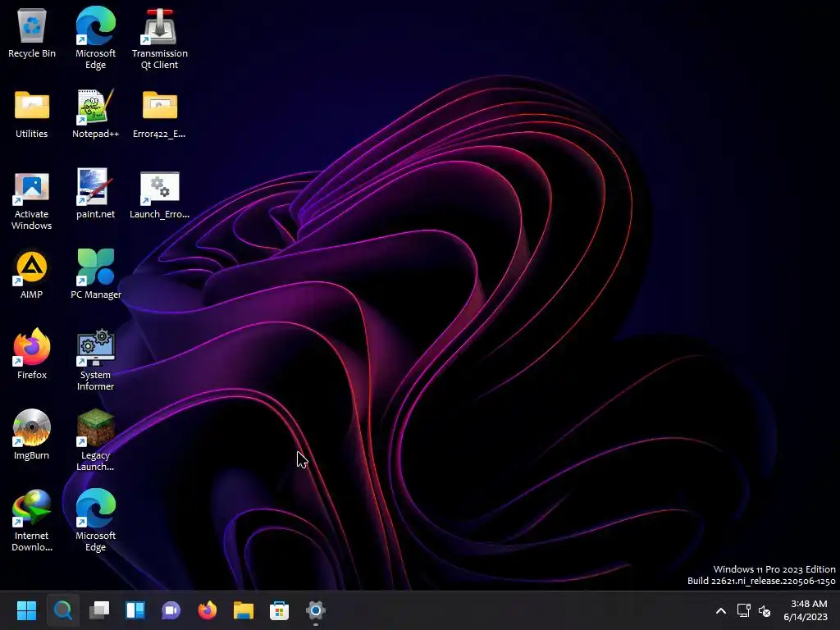Select the Utilities folder

pyautogui.click(x=32, y=113)
